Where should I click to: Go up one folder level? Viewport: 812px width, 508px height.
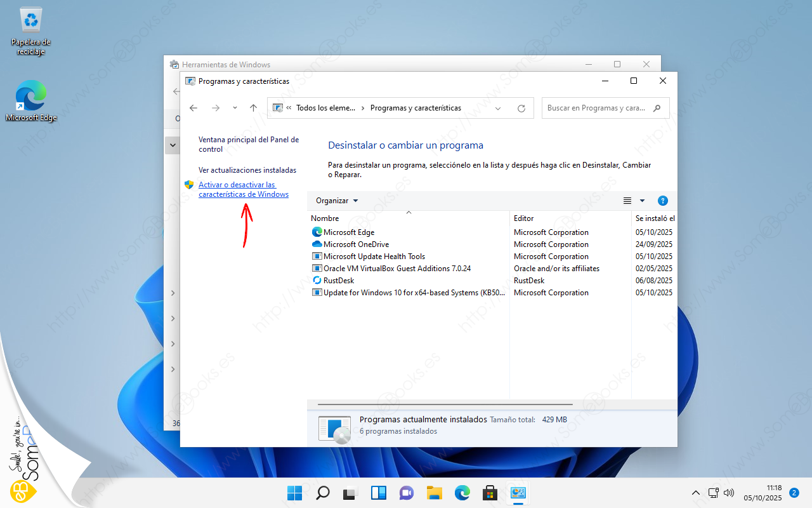(253, 108)
